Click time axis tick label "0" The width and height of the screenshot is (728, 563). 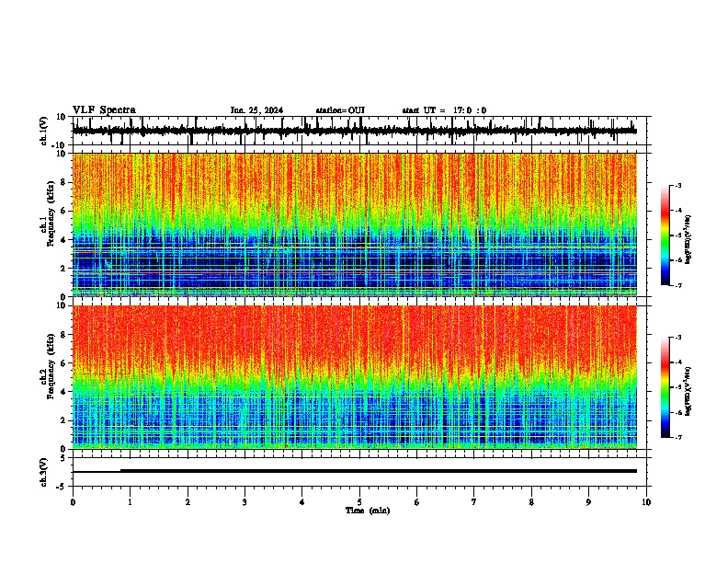coord(73,502)
